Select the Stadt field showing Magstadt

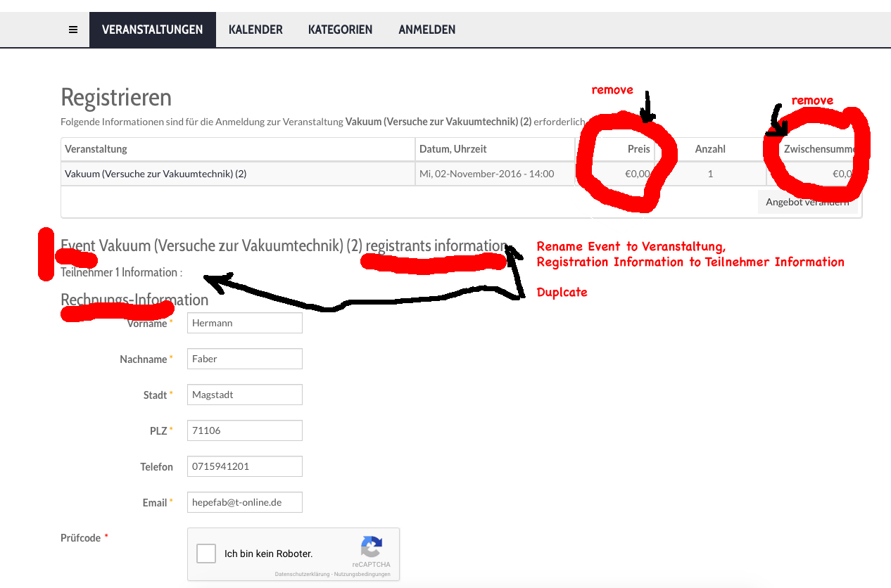pyautogui.click(x=244, y=395)
